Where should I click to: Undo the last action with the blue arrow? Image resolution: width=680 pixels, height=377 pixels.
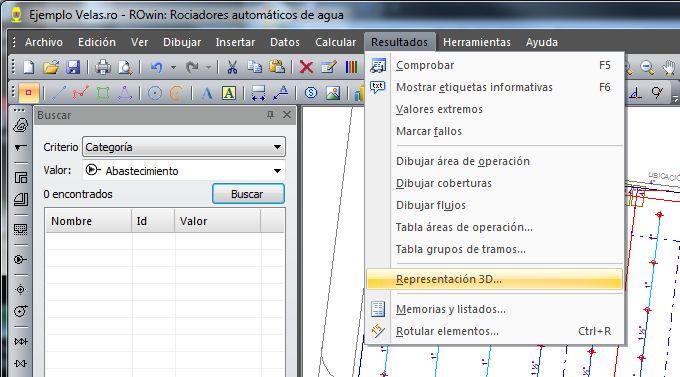pos(156,67)
